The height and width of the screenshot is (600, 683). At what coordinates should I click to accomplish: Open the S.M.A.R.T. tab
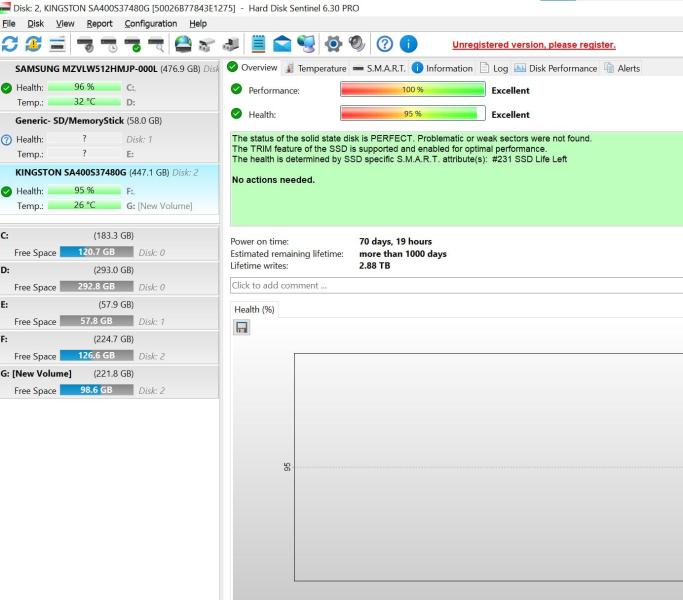(x=378, y=68)
